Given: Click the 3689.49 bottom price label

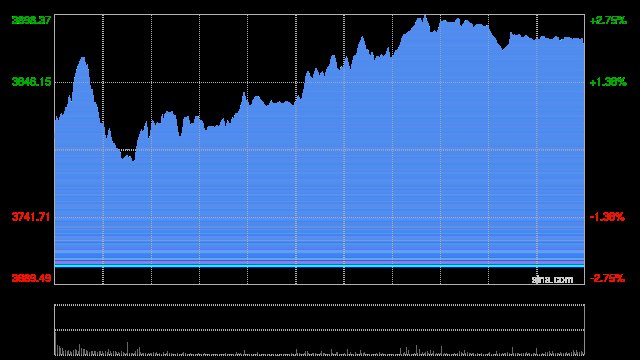Looking at the screenshot, I should pyautogui.click(x=31, y=278).
